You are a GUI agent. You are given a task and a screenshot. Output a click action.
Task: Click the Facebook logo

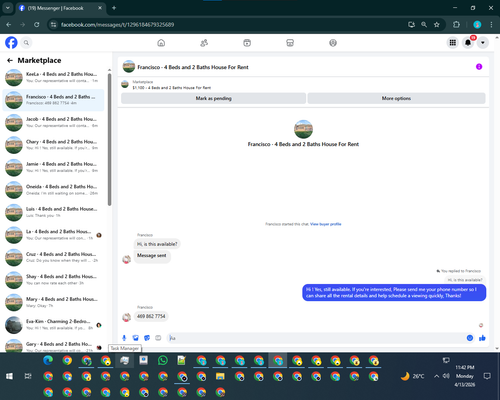click(x=11, y=43)
